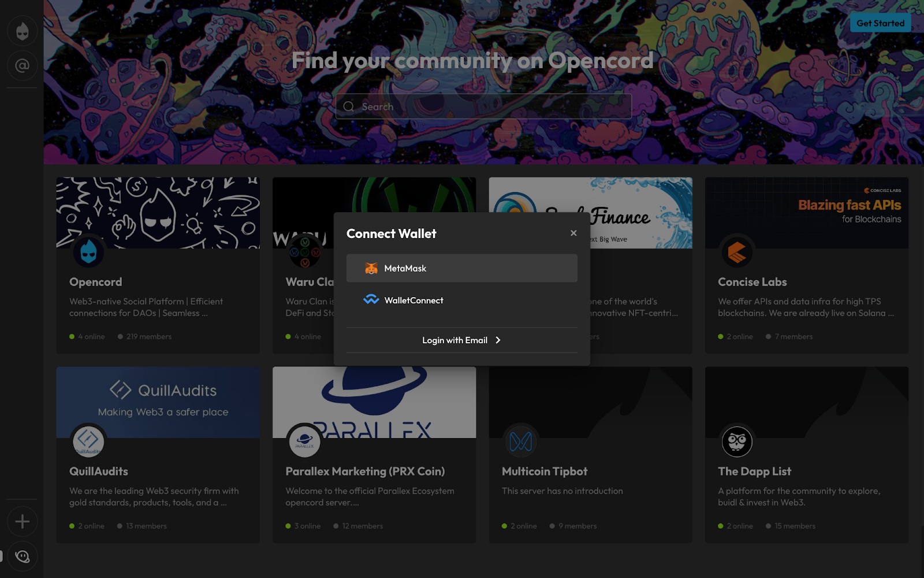Open the Parallex planet banner image

[x=374, y=402]
